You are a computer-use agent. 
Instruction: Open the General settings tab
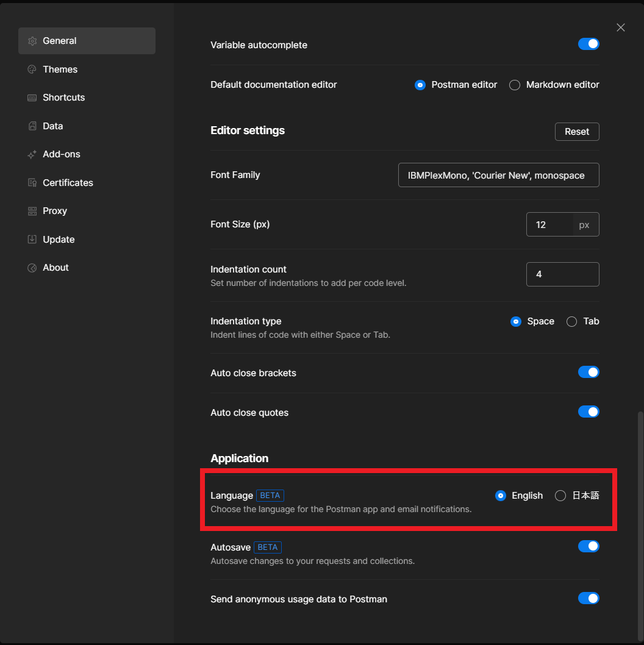tap(87, 41)
